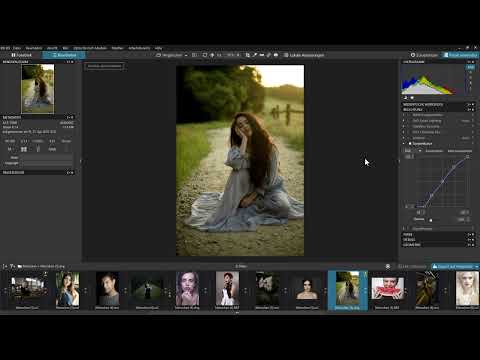Click Zurücksetzen in the tone curve
480x360 pixels.
click(x=434, y=151)
